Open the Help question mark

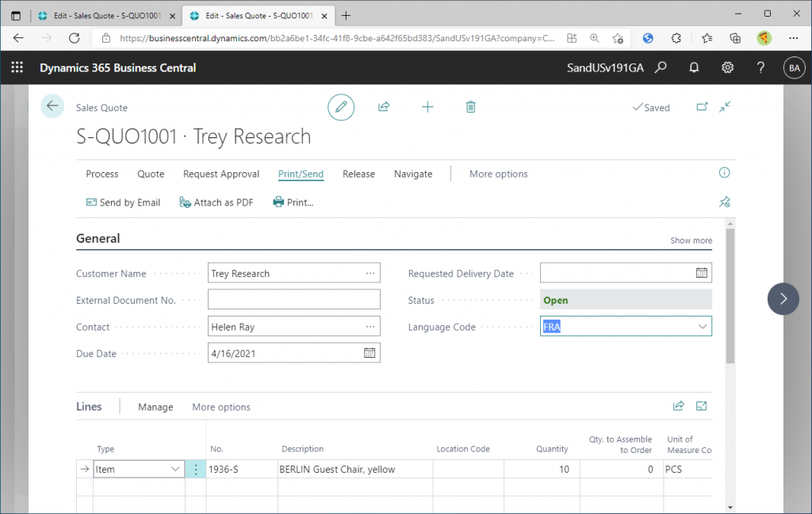click(760, 67)
